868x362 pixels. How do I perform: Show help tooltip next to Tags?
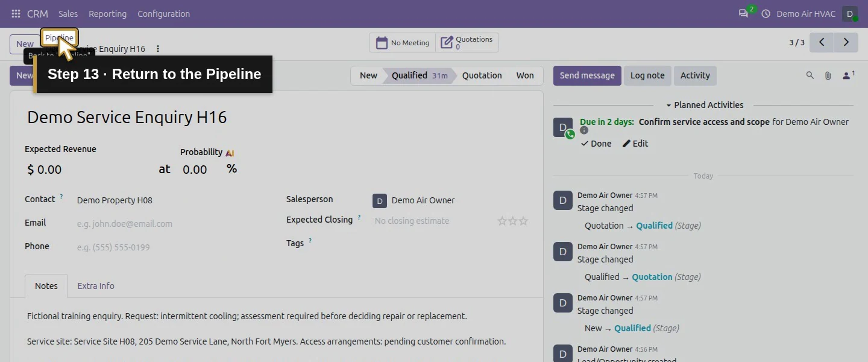coord(310,241)
